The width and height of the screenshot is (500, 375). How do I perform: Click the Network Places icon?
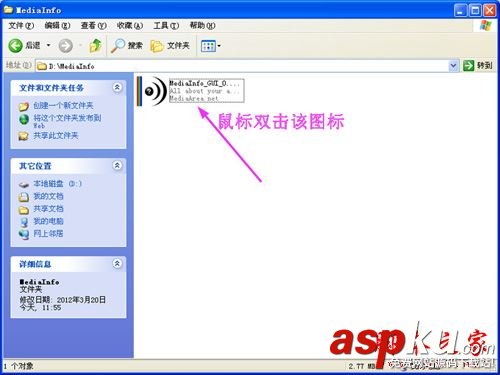pyautogui.click(x=24, y=235)
